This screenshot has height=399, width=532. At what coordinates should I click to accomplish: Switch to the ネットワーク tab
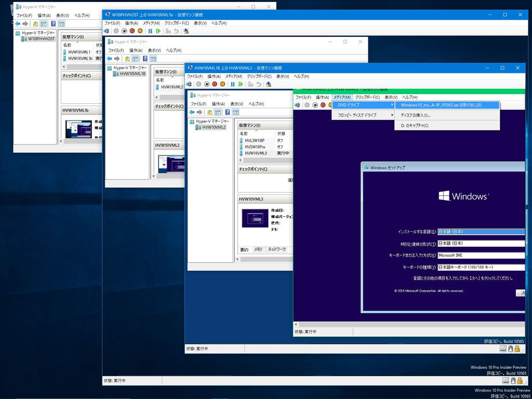pyautogui.click(x=276, y=250)
